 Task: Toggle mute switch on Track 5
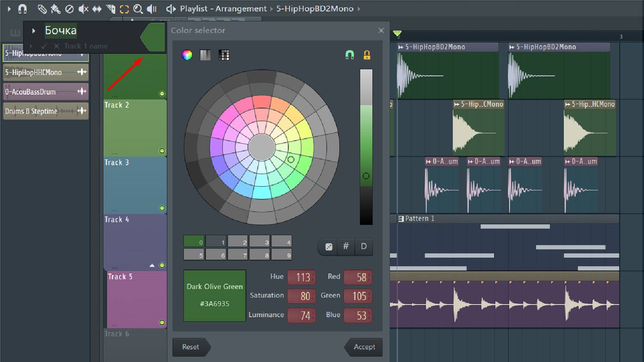coord(162,322)
